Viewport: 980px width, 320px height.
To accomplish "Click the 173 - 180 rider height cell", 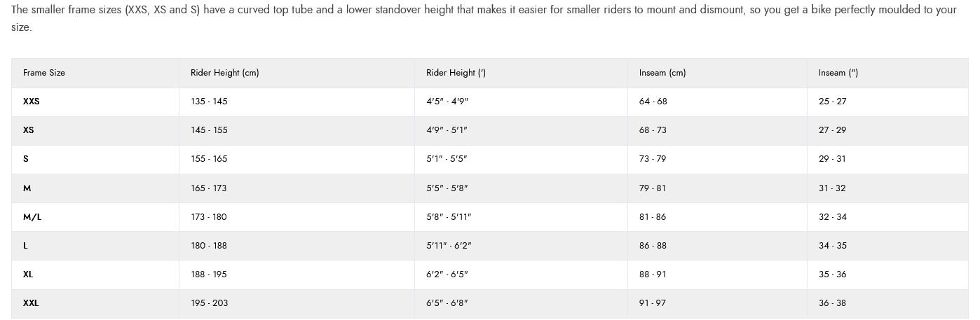I will click(x=209, y=217).
